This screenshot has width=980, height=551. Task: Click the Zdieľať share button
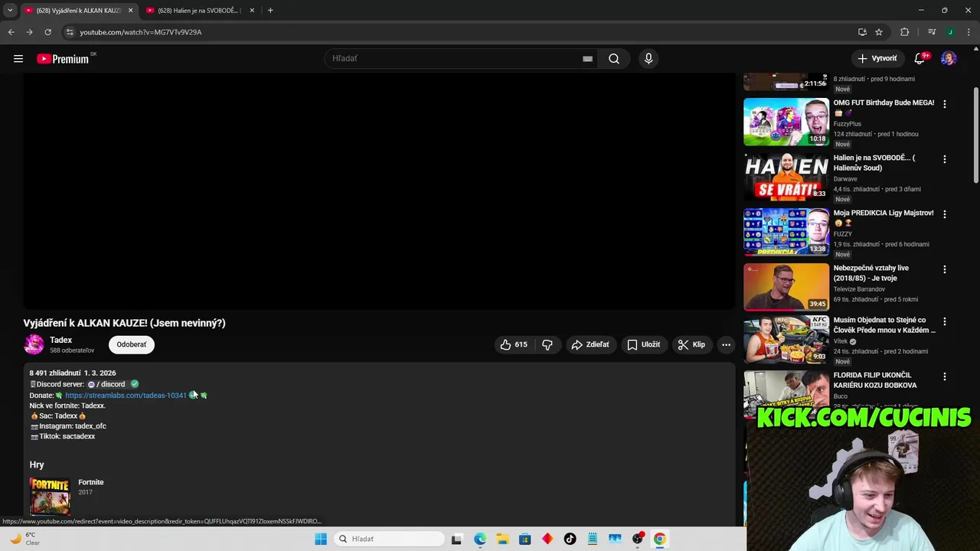tap(590, 344)
